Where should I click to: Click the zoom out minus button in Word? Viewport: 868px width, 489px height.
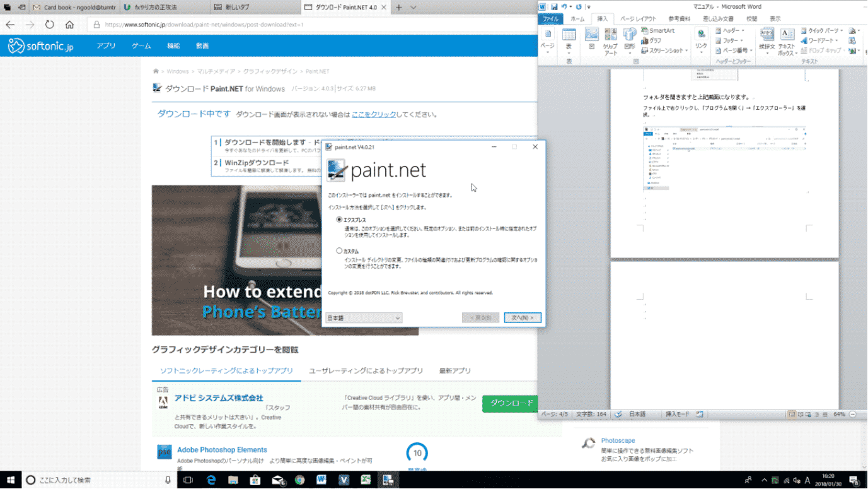pyautogui.click(x=852, y=415)
